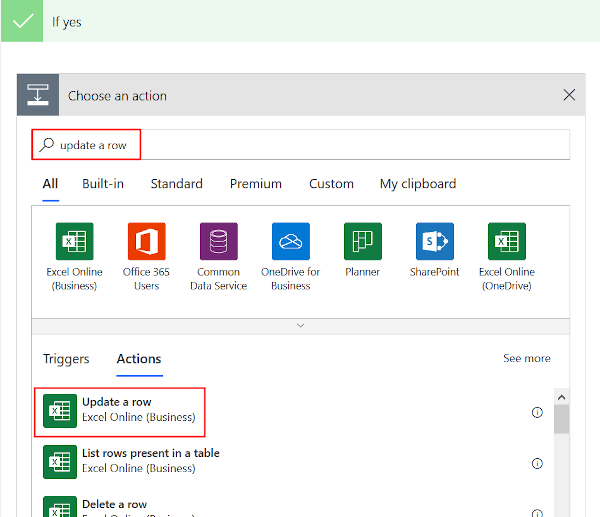The image size is (600, 517).
Task: Click info icon for Update a row
Action: pyautogui.click(x=537, y=412)
